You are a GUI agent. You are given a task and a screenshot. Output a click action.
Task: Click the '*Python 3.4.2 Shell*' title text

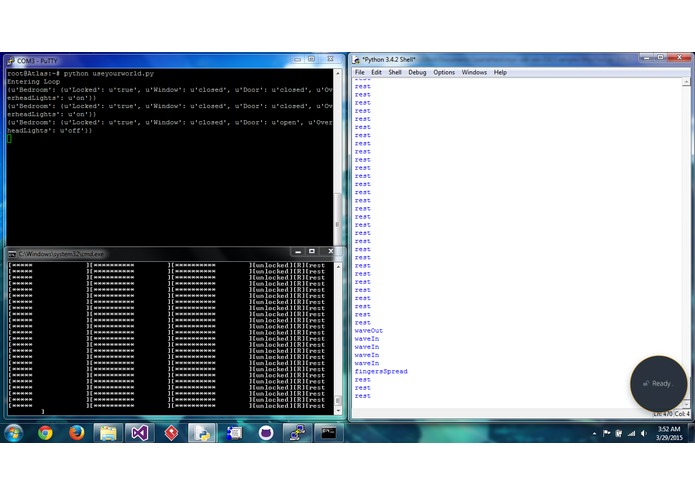click(389, 59)
